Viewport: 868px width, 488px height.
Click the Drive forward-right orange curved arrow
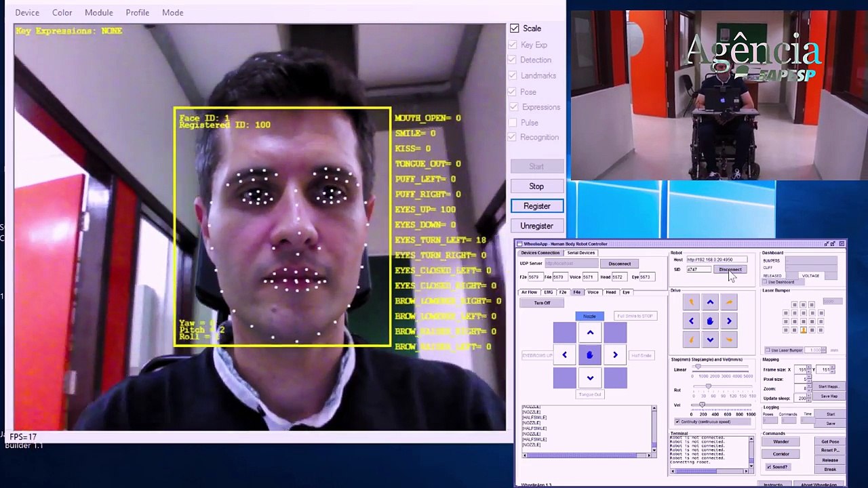[x=729, y=302]
